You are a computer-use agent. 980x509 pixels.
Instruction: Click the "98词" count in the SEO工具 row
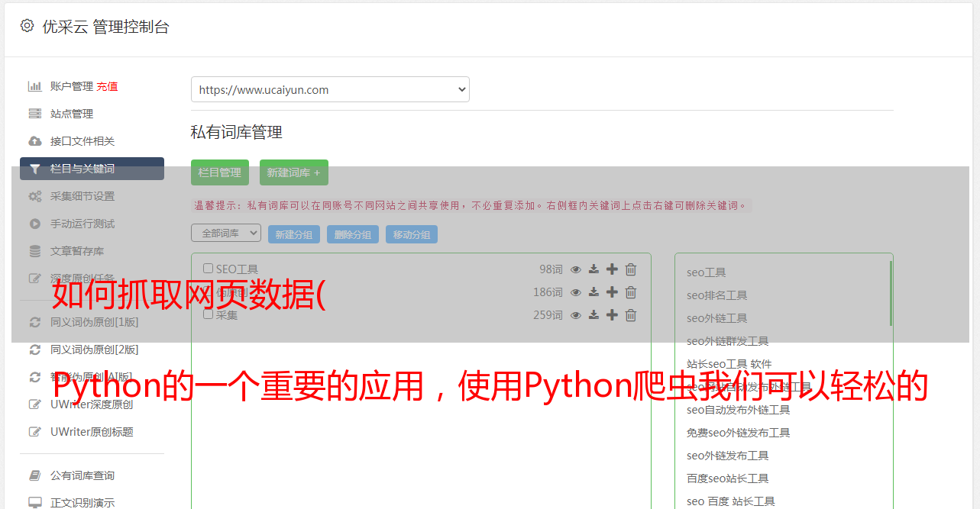[x=551, y=269]
